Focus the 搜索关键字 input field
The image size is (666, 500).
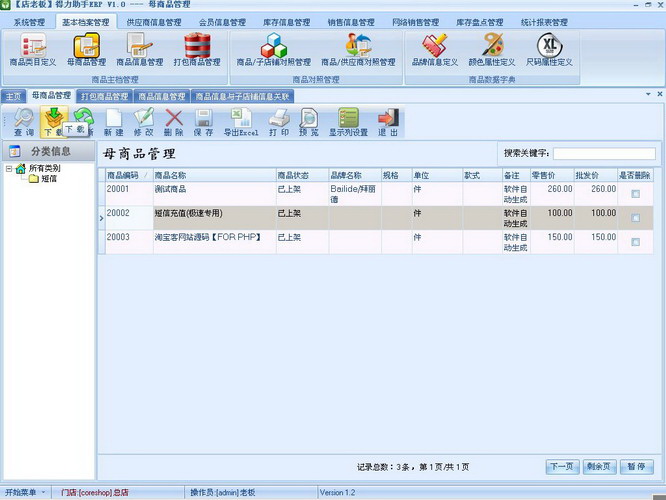[604, 153]
